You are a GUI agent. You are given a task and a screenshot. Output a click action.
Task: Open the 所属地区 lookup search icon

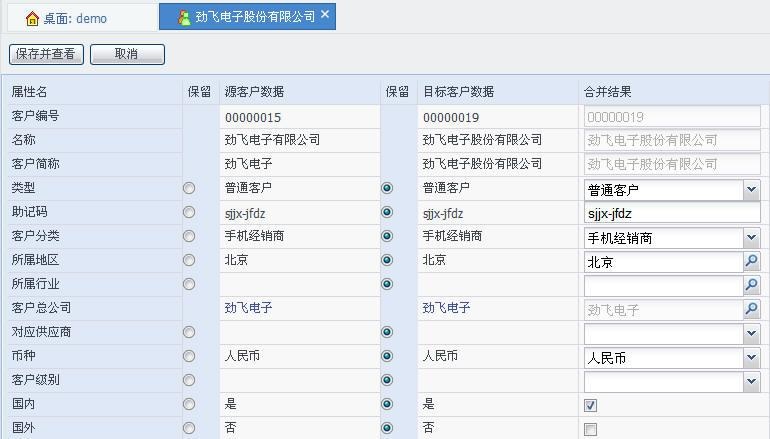click(x=751, y=262)
